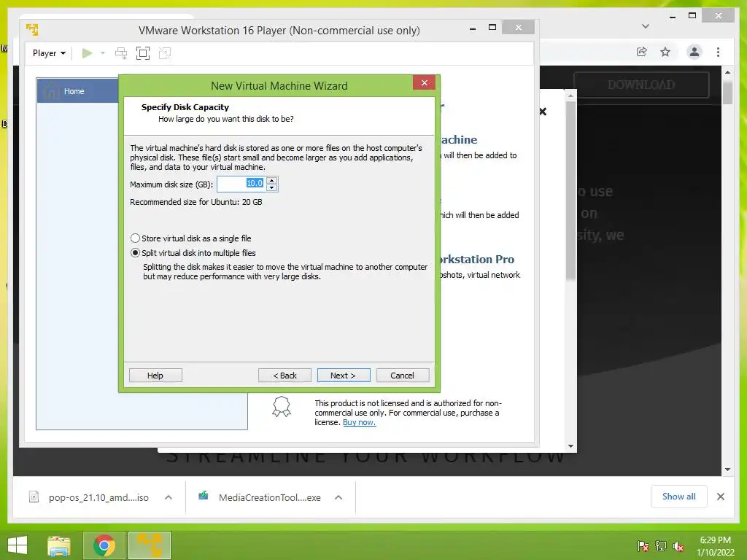Close the New Virtual Machine Wizard dialog
This screenshot has height=560, width=747.
pyautogui.click(x=424, y=83)
